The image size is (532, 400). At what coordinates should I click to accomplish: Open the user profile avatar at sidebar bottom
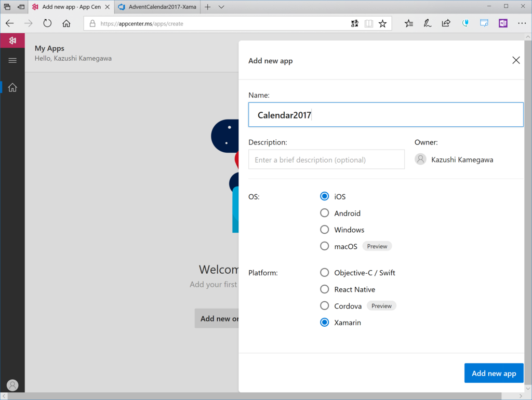(12, 385)
